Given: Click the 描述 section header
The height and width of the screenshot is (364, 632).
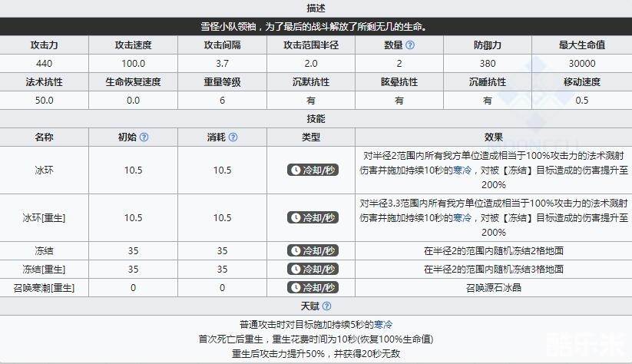Looking at the screenshot, I should pyautogui.click(x=316, y=8).
